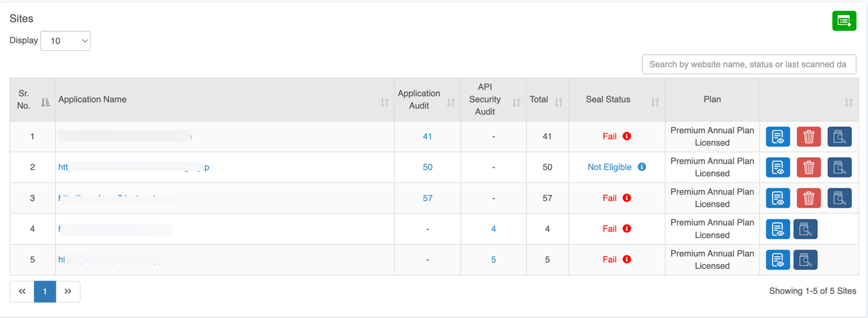Delete site in row 3 with trash icon

click(809, 198)
